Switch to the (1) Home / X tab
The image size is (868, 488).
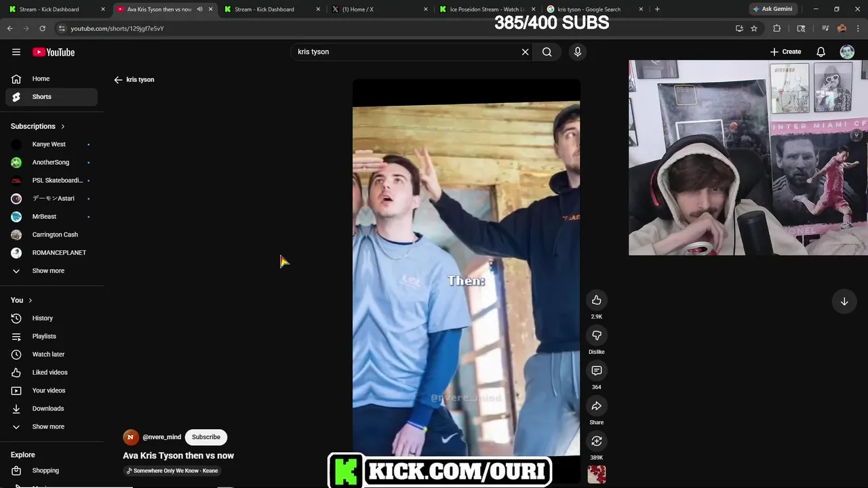(380, 9)
